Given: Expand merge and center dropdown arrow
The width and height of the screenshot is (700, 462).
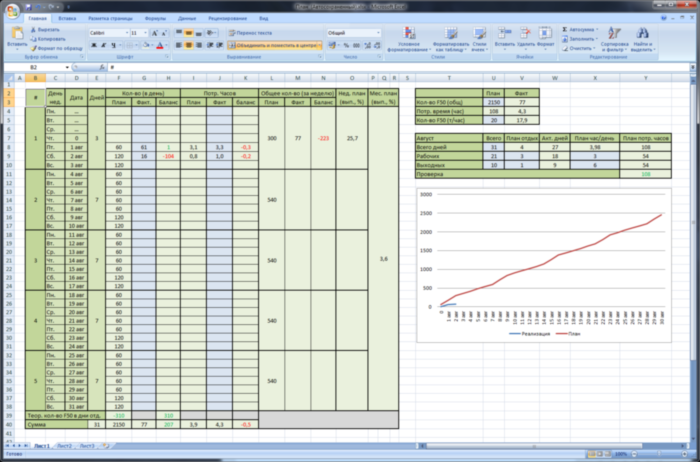Looking at the screenshot, I should [320, 45].
